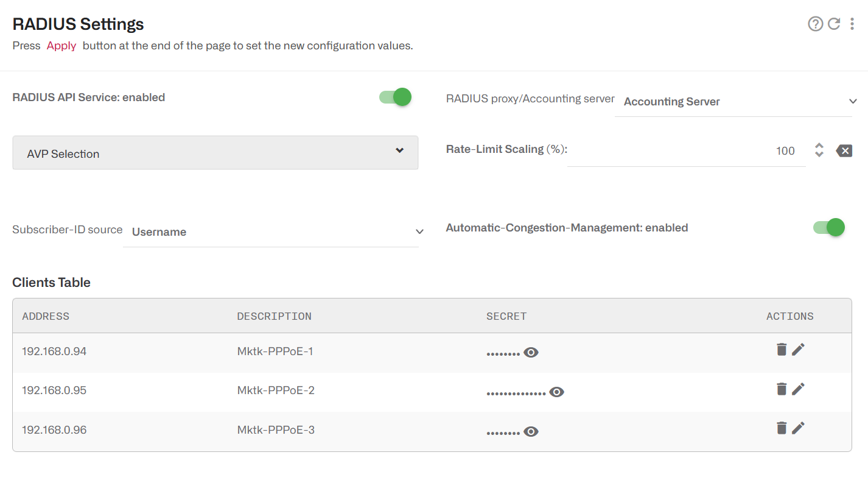This screenshot has height=480, width=868.
Task: Click the ACTIONS column header
Action: coord(790,316)
